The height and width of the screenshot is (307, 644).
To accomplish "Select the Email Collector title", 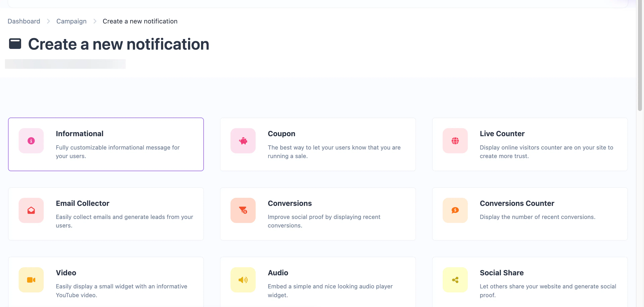I will (83, 203).
